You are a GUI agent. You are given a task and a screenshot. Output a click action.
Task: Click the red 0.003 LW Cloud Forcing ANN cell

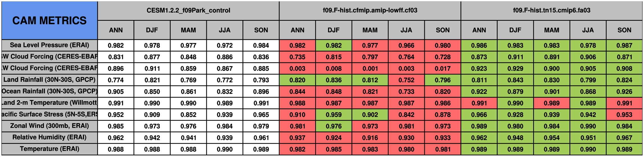tap(297, 68)
